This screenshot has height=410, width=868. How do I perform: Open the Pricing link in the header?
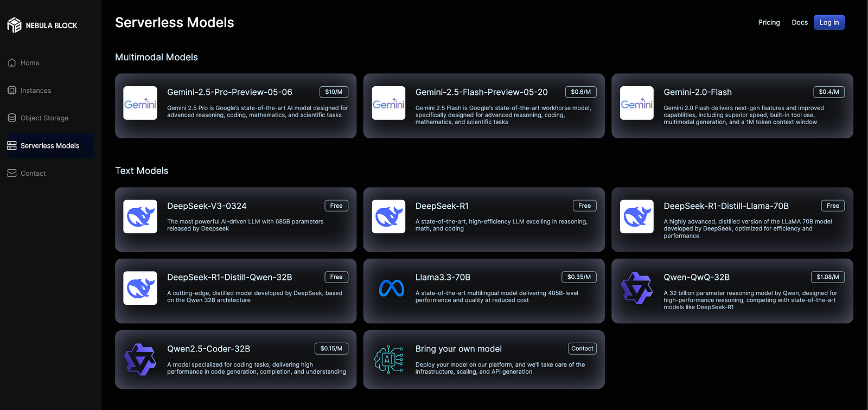[769, 22]
